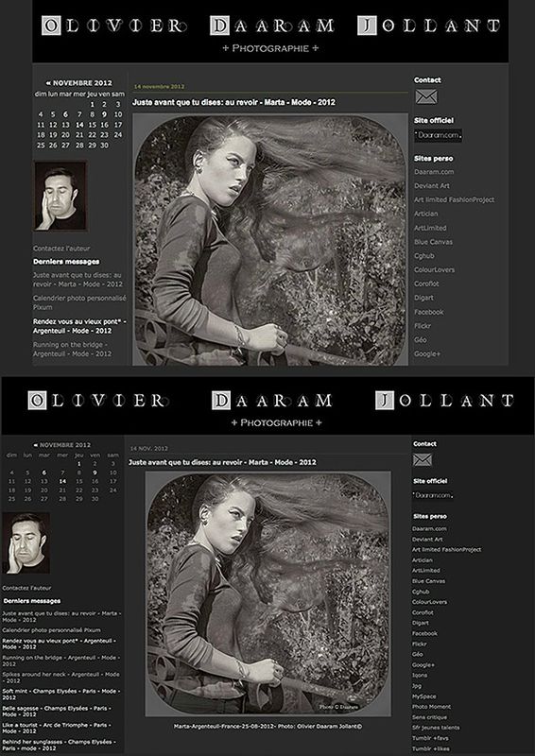This screenshot has height=756, width=535.
Task: Go to previous month via « arrow in lower calendar
Action: [36, 445]
